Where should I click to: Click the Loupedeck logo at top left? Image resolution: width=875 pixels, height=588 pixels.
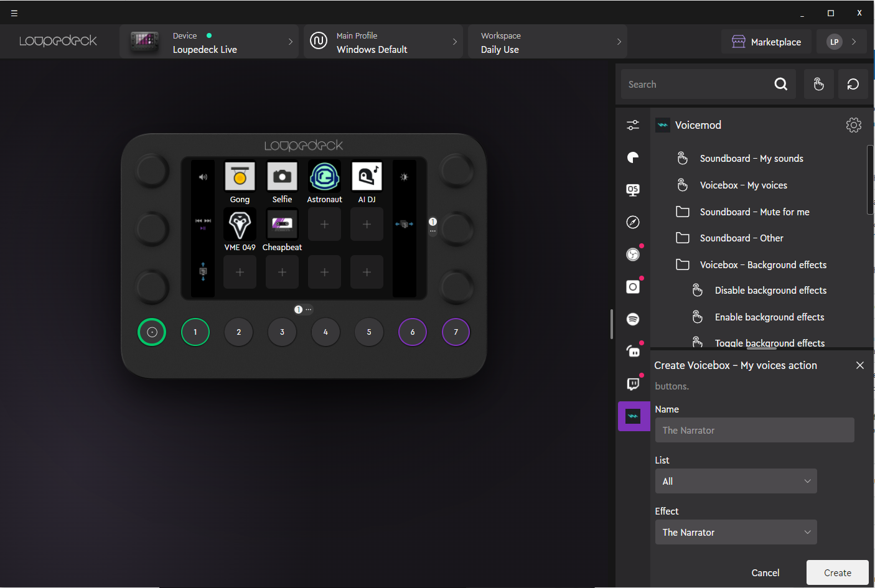pos(58,41)
